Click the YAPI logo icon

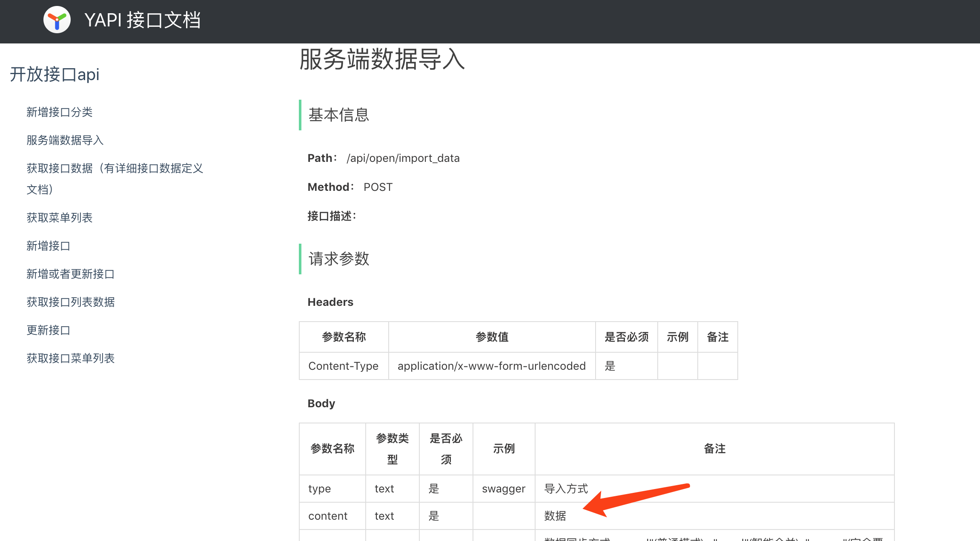(57, 20)
